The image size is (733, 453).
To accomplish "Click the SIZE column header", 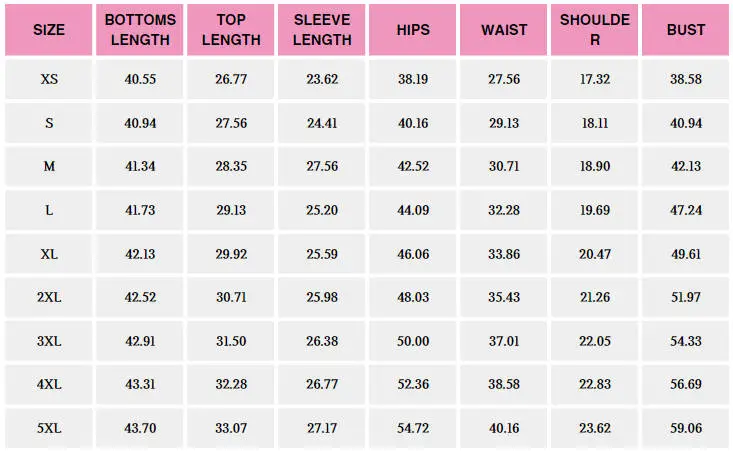I will 48,30.
